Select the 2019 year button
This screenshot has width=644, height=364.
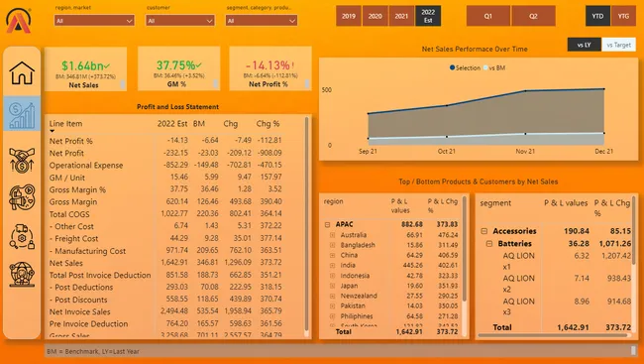[349, 16]
